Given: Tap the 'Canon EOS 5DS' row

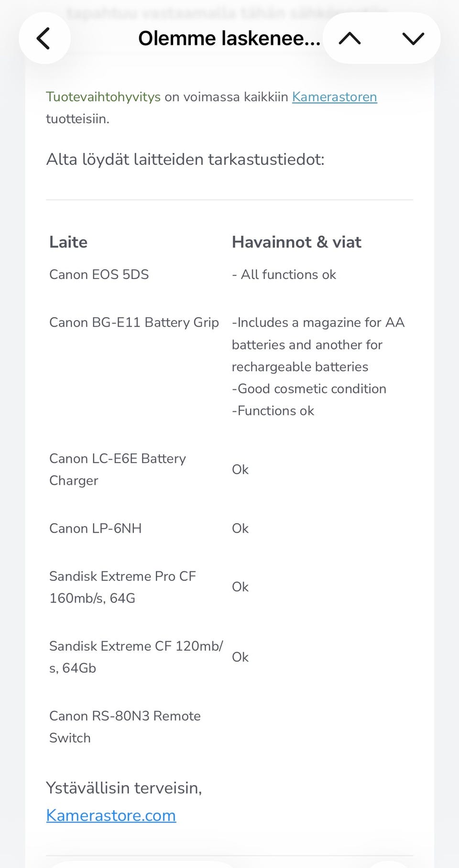Looking at the screenshot, I should 99,275.
